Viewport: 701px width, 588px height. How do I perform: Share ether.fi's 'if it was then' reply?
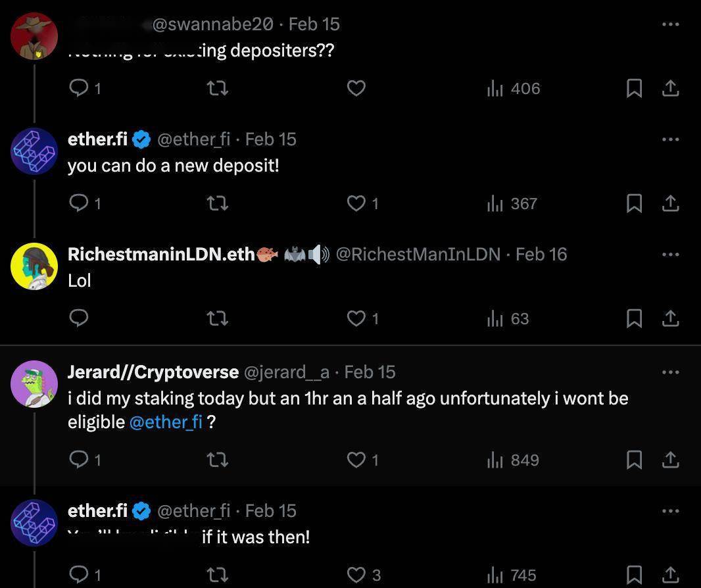point(670,576)
